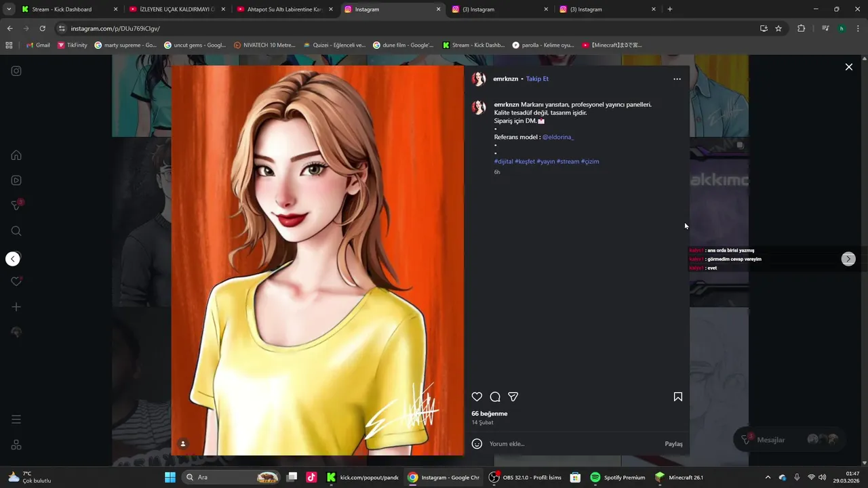868x488 pixels.
Task: Open the #dijital hashtag
Action: 504,161
